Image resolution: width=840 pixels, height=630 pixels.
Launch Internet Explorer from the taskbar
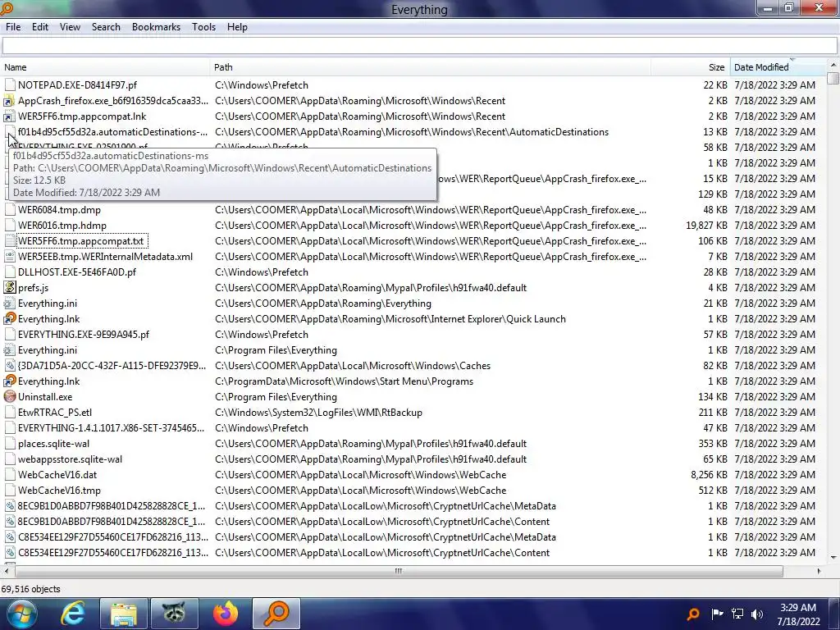(x=73, y=614)
